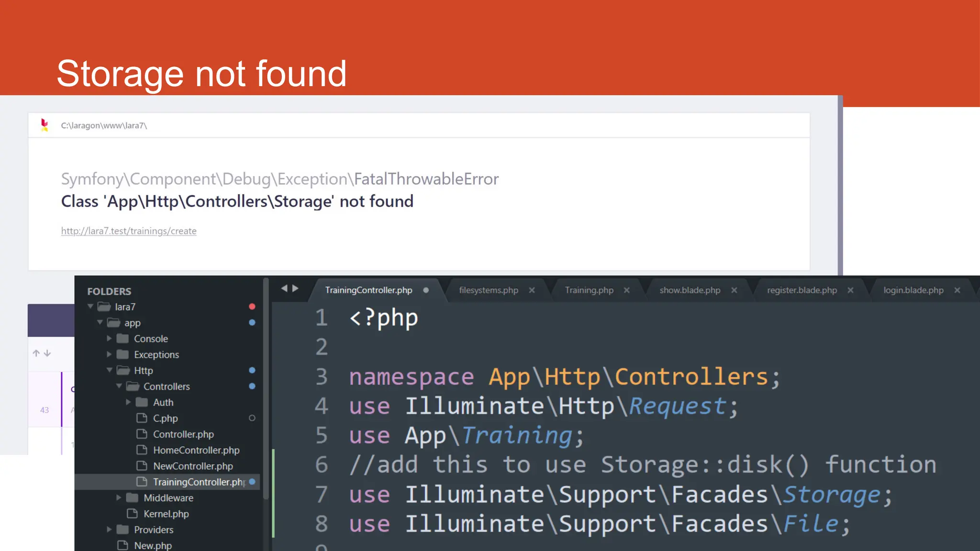Open NewController.php in the sidebar
This screenshot has height=551, width=980.
[x=193, y=466]
